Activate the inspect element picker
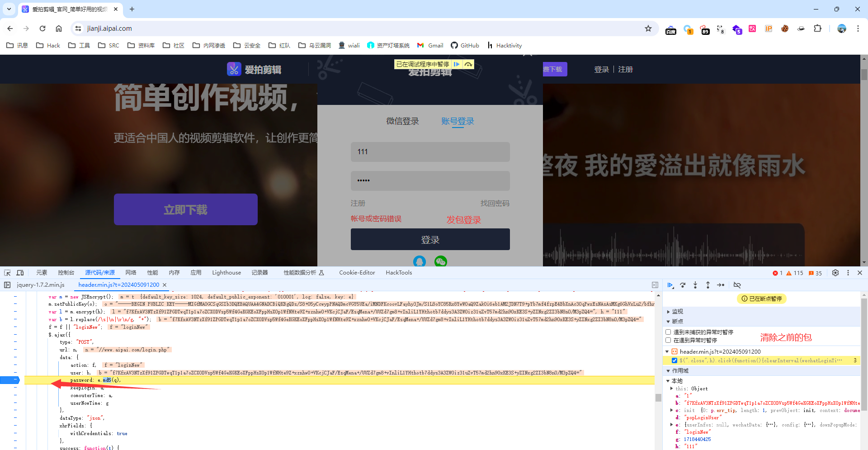This screenshot has height=450, width=868. pos(7,273)
